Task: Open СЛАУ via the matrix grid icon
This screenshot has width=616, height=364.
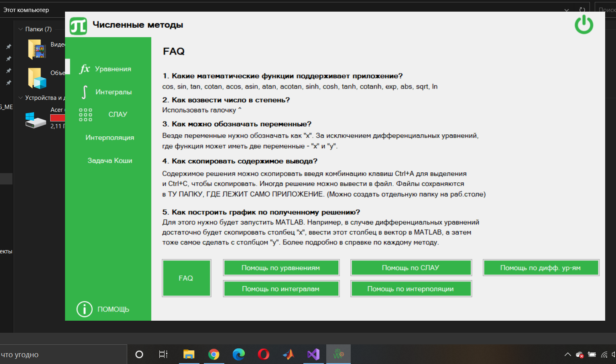Action: pyautogui.click(x=85, y=115)
